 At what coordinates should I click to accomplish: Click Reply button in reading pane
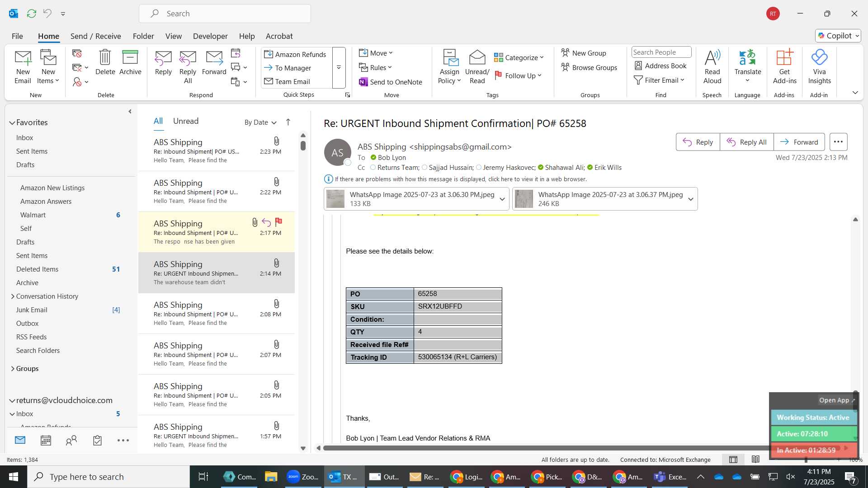pos(698,142)
